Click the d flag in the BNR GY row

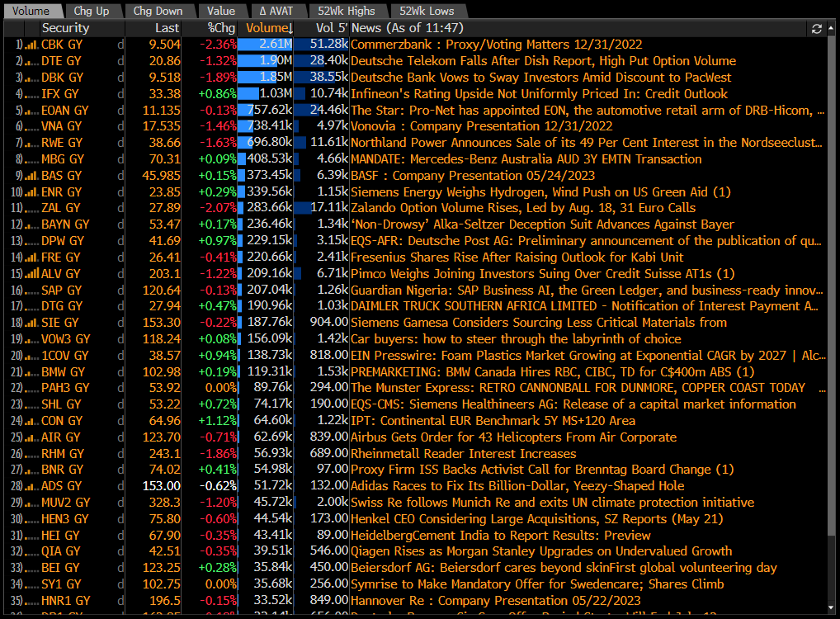(x=120, y=470)
